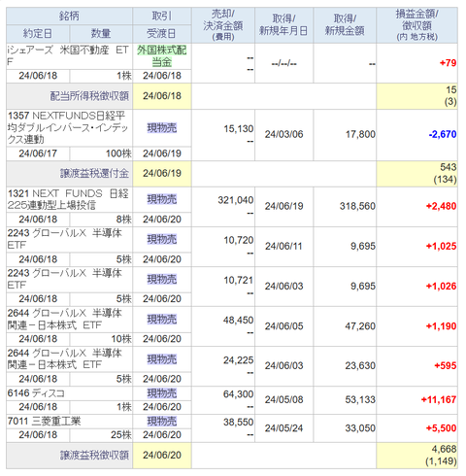Click the 銘柄 column header
Screen dimensions: 466x476
[x=69, y=16]
